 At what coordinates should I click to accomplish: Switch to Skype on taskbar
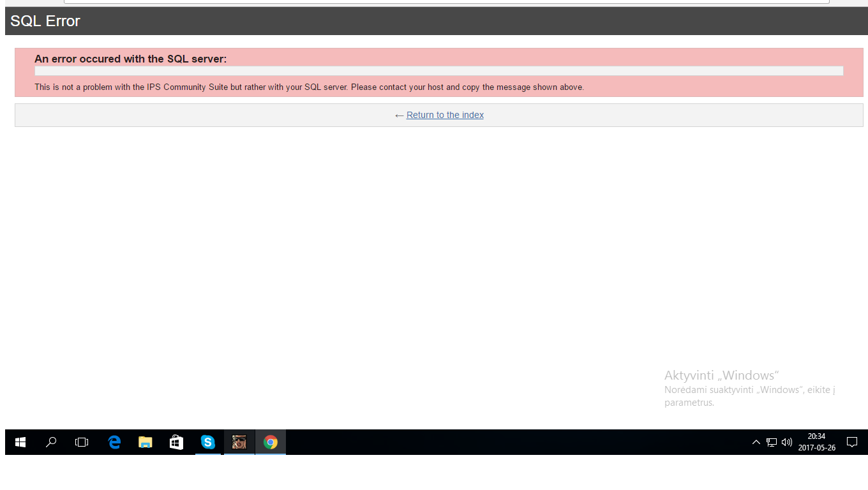208,442
